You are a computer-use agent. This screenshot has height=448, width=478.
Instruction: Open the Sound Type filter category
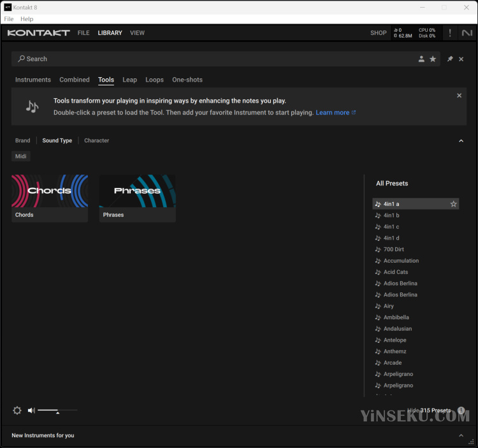point(57,141)
